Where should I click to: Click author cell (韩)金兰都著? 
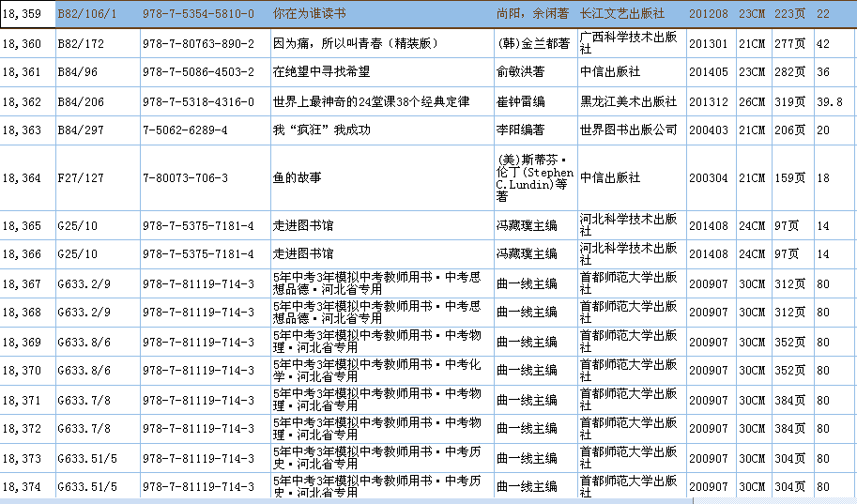point(536,44)
